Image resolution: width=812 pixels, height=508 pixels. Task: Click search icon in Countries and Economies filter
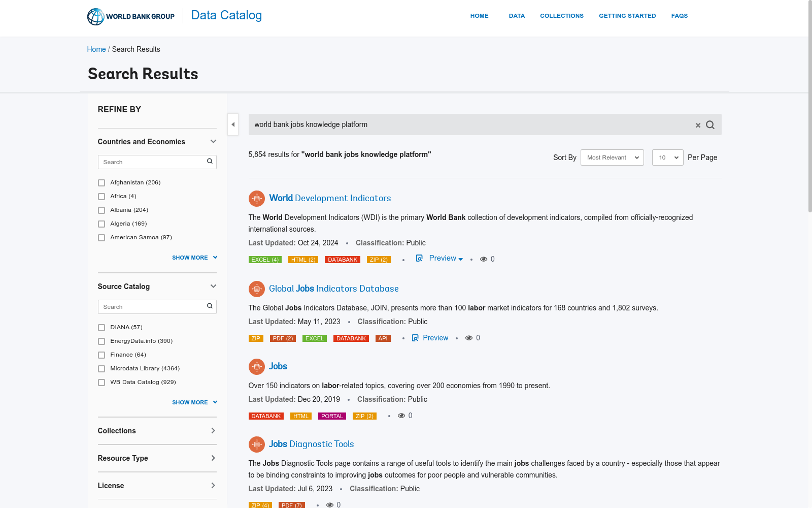pos(210,162)
